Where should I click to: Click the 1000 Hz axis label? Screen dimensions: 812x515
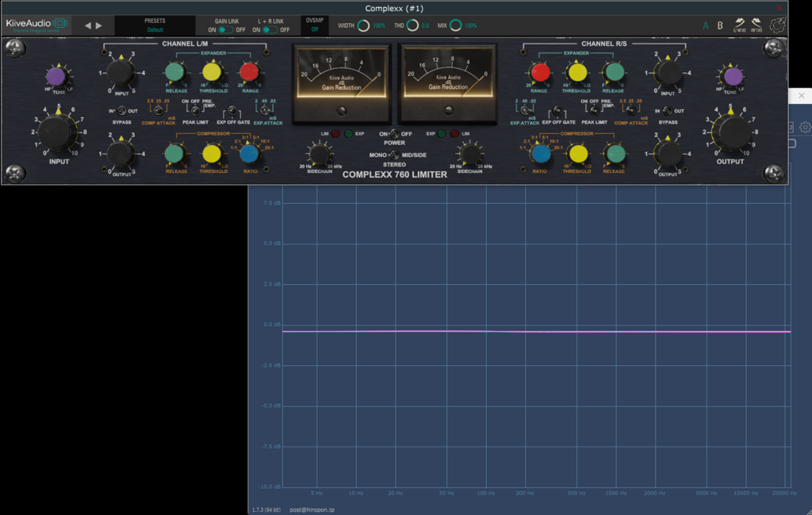(615, 494)
